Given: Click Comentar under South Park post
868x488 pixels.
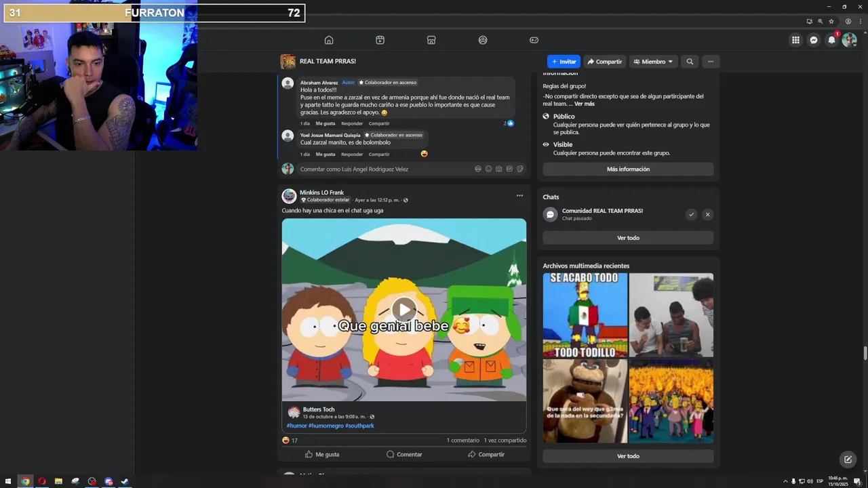Looking at the screenshot, I should [404, 454].
